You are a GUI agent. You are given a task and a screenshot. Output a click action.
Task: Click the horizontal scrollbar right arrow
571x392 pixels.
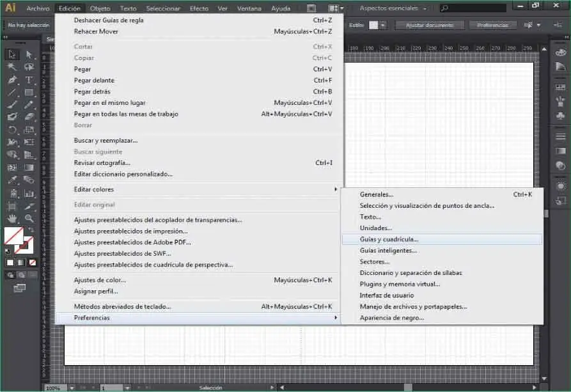tap(534, 388)
